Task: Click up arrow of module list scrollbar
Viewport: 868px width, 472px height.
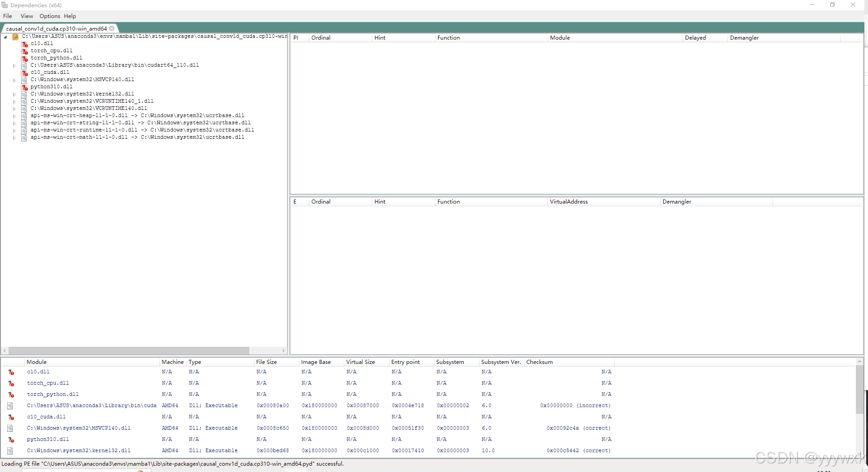Action: tap(859, 362)
